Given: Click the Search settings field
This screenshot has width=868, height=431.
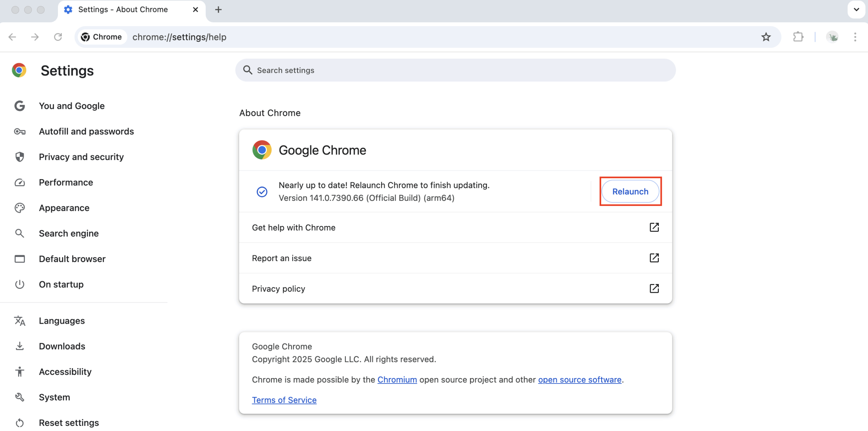Looking at the screenshot, I should 454,70.
